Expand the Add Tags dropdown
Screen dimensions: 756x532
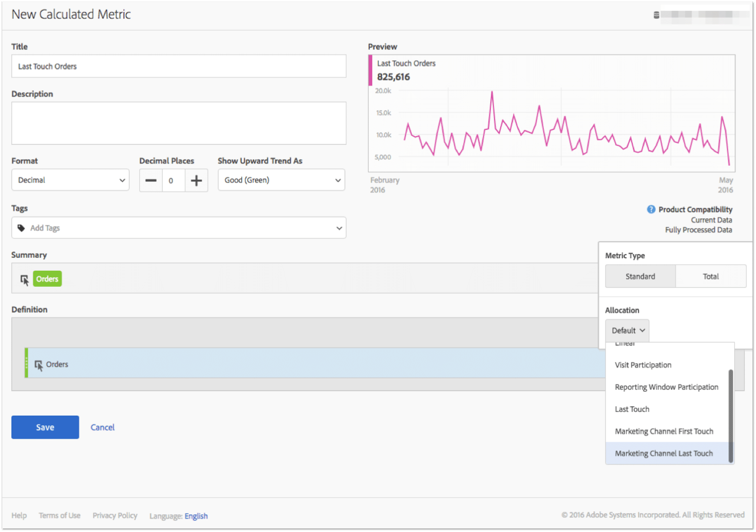(x=338, y=228)
